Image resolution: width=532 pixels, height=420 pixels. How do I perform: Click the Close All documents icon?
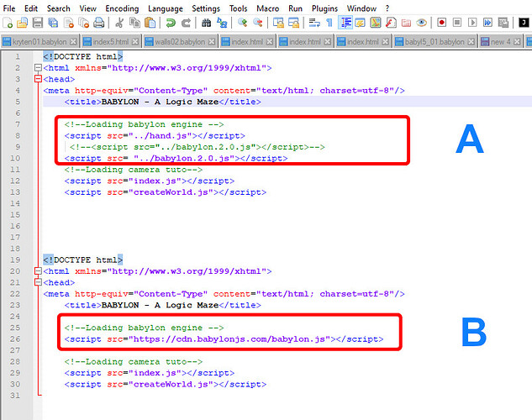[83, 23]
